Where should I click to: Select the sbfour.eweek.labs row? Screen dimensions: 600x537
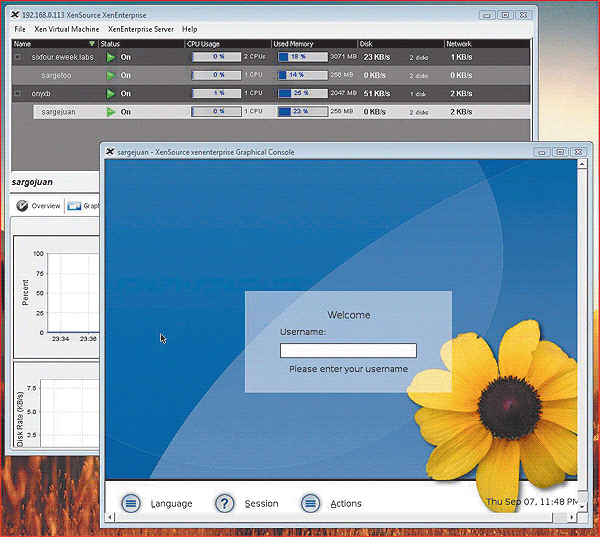point(271,57)
